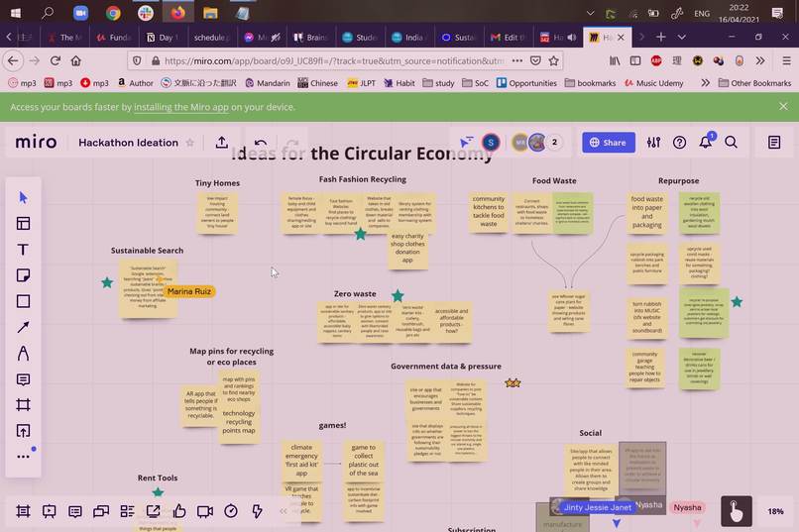The image size is (799, 532).
Task: Open a new browser tab
Action: click(x=661, y=37)
